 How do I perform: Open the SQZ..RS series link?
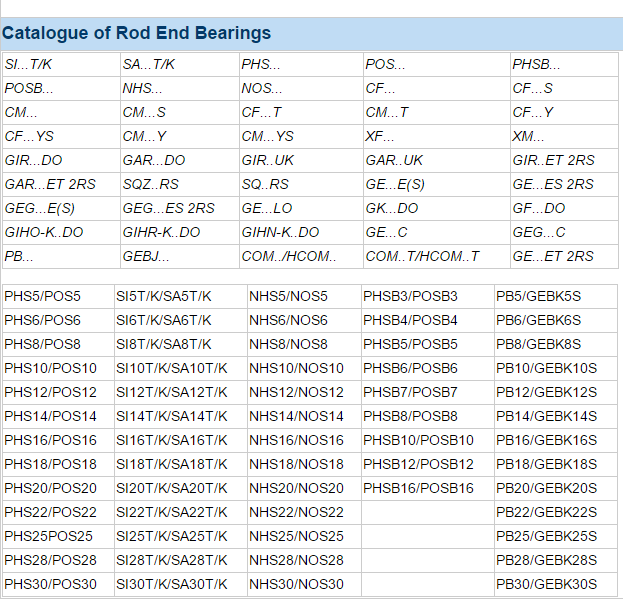point(151,184)
